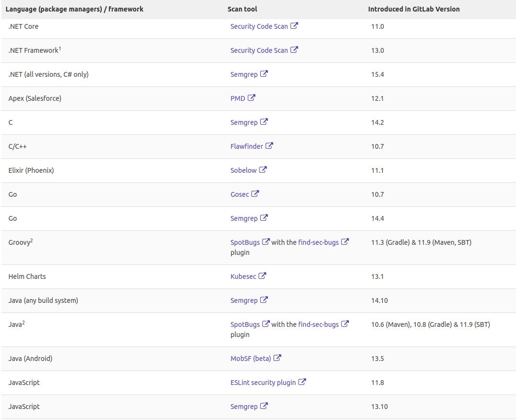Image resolution: width=516 pixels, height=420 pixels.
Task: Open SpotBugs link in the Groovy row
Action: 245,242
